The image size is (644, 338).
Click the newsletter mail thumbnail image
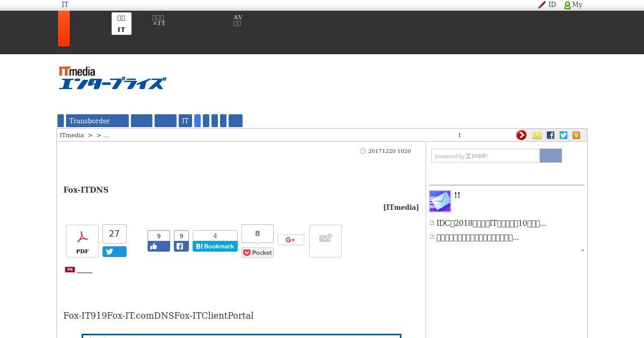440,201
